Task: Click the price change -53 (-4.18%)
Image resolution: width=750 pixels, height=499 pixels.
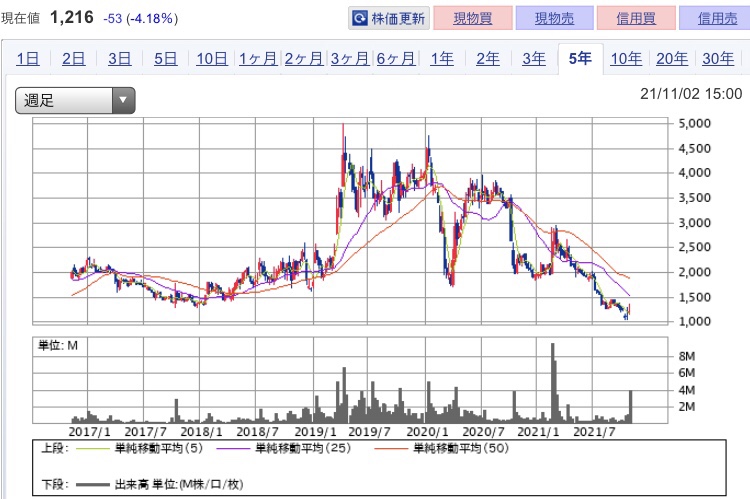Action: coord(141,19)
